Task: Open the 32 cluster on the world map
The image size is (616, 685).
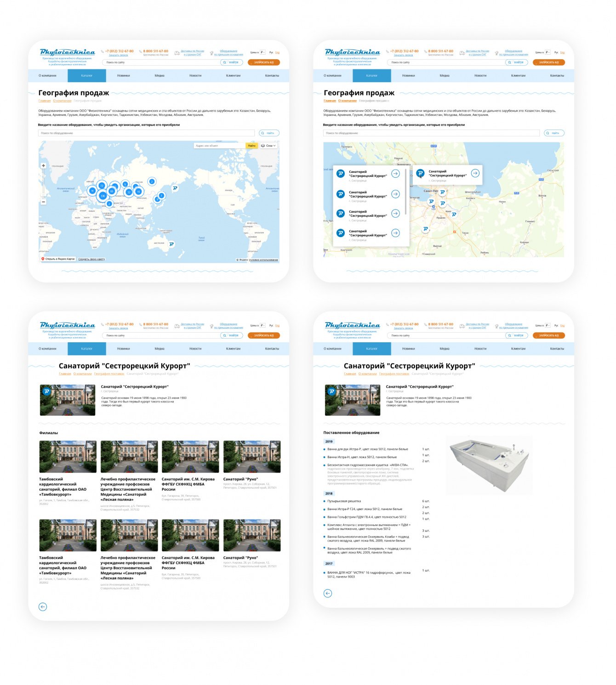Action: pyautogui.click(x=129, y=192)
